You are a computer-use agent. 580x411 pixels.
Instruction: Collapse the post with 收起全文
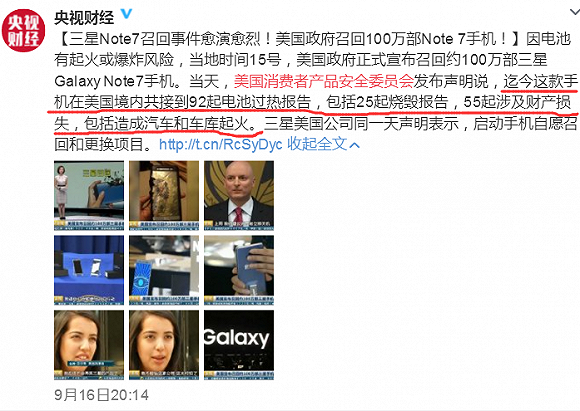point(317,144)
